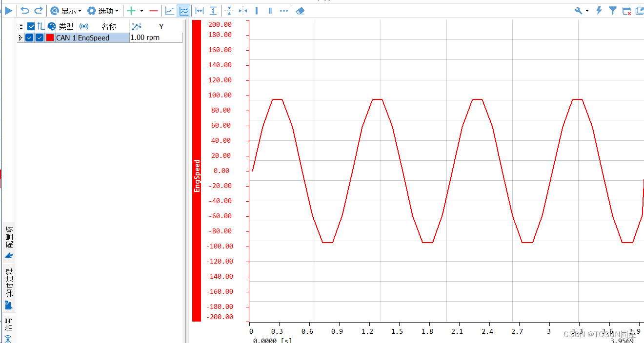Select single-axis line chart view icon

click(x=169, y=10)
